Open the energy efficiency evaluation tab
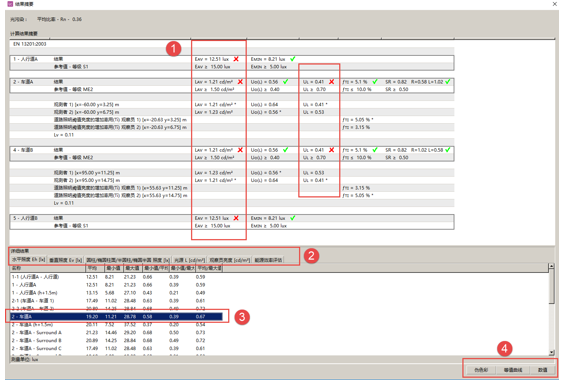The image size is (562, 382). pyautogui.click(x=268, y=260)
